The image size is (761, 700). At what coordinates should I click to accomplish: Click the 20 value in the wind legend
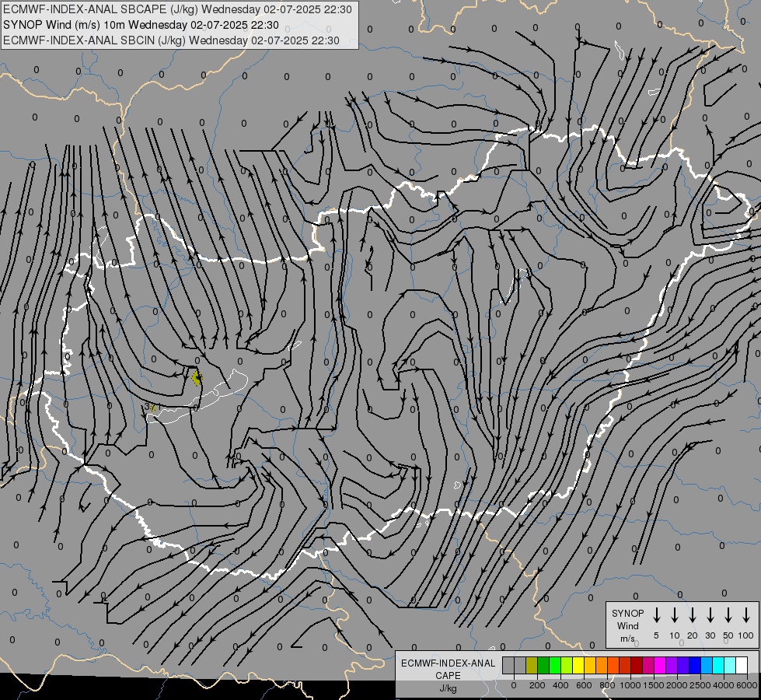click(692, 635)
